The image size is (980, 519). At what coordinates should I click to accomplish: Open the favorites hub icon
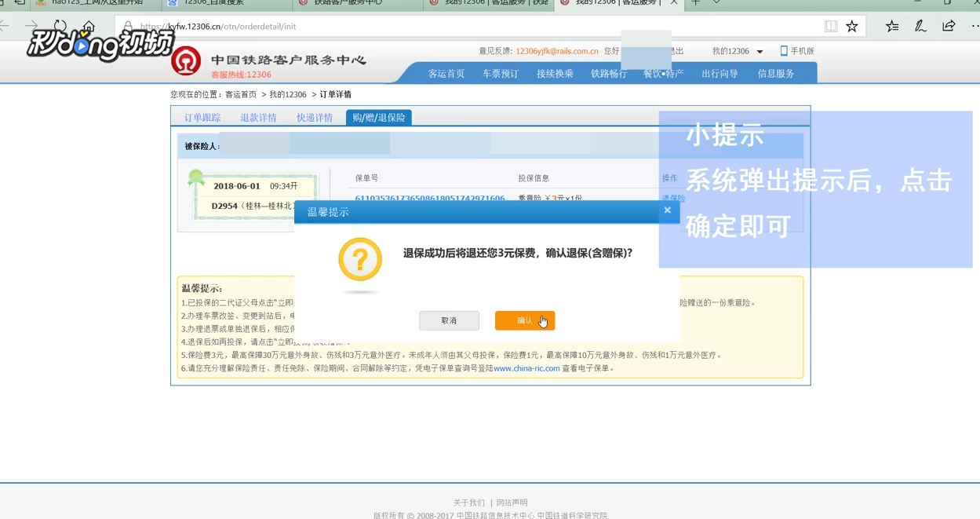point(892,27)
